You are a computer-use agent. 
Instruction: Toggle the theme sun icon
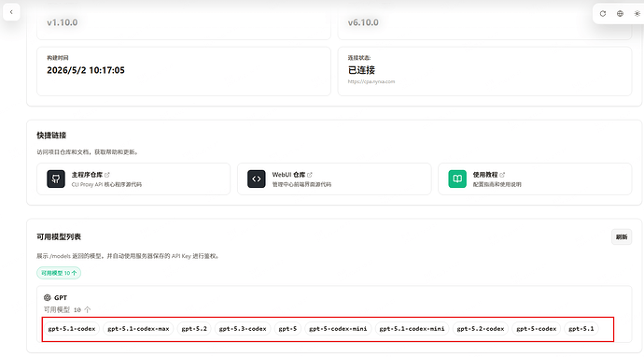(637, 14)
